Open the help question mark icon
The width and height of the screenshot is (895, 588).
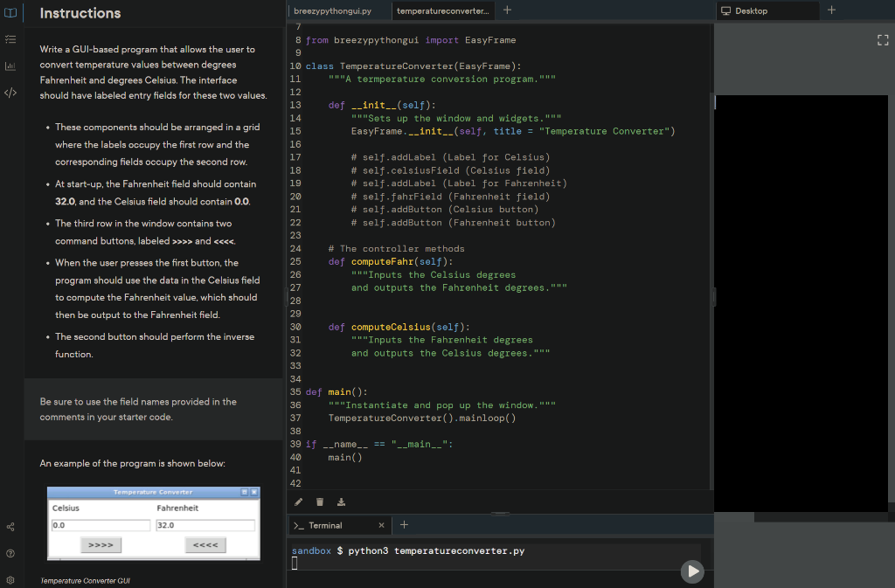10,554
